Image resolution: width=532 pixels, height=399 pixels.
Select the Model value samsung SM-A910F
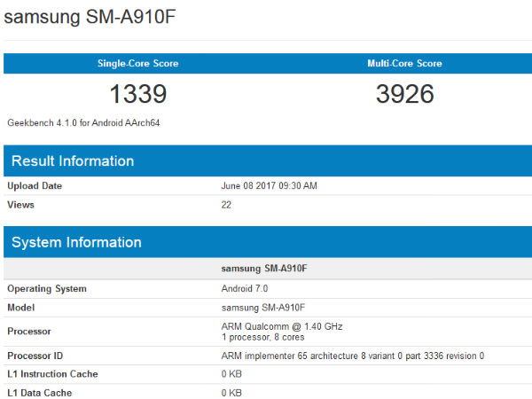(263, 308)
